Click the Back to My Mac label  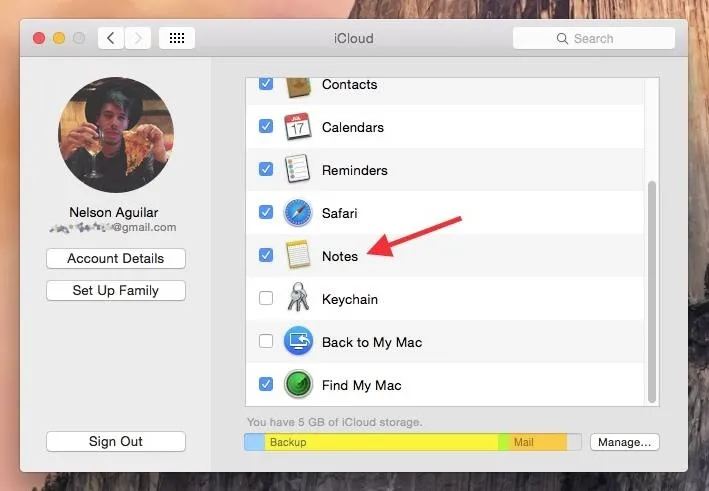tap(372, 342)
